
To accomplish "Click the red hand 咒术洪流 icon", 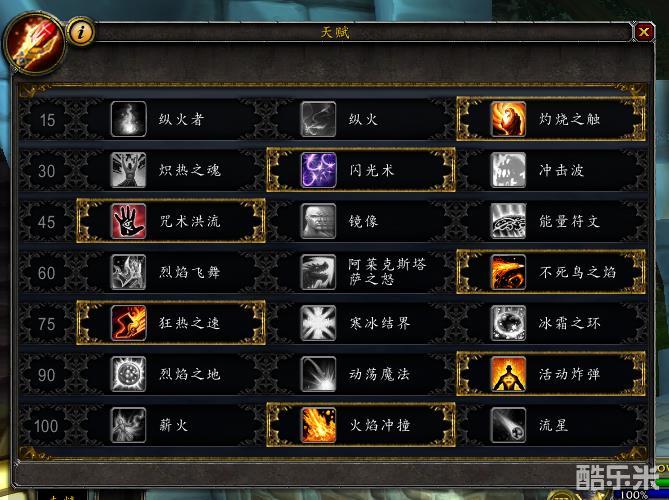I will [128, 221].
